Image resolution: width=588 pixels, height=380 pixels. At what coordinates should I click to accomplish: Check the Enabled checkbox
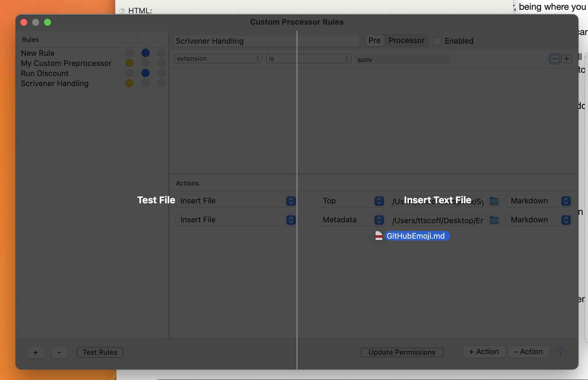(437, 41)
